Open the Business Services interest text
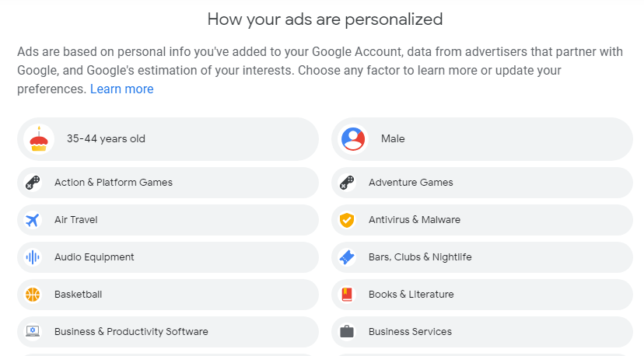Image resolution: width=644 pixels, height=356 pixels. tap(410, 332)
